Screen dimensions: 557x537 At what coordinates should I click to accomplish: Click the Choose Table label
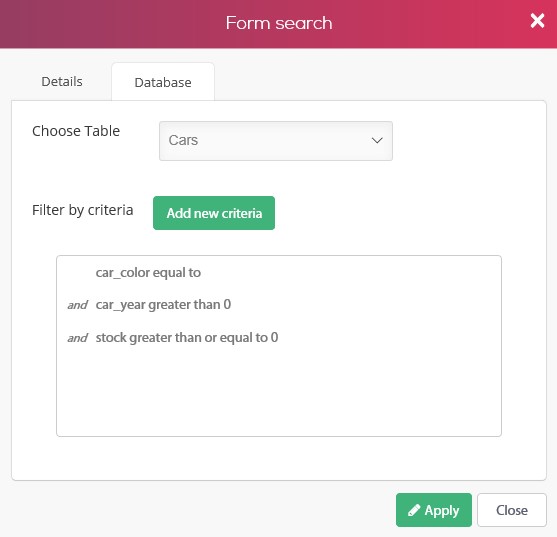(x=76, y=131)
